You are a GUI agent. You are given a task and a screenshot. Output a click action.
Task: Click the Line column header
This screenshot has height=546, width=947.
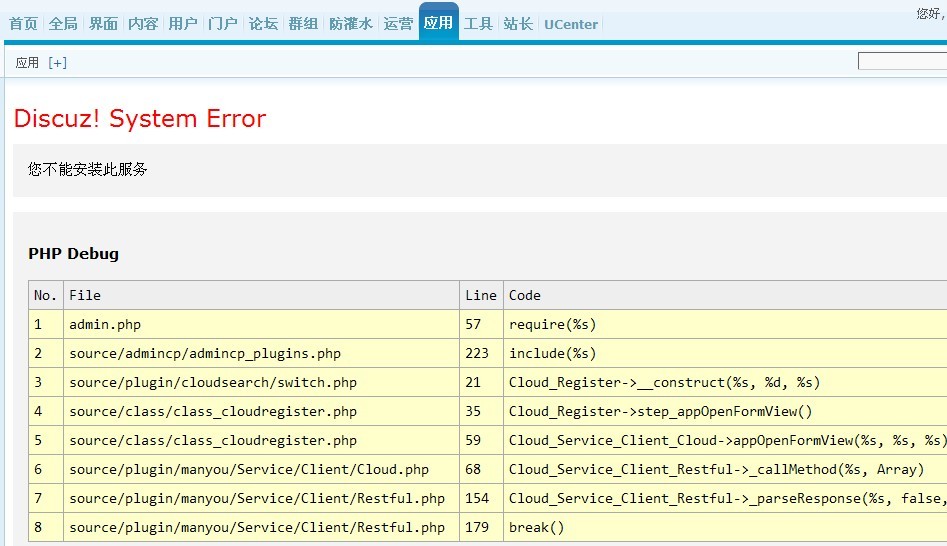pos(481,295)
